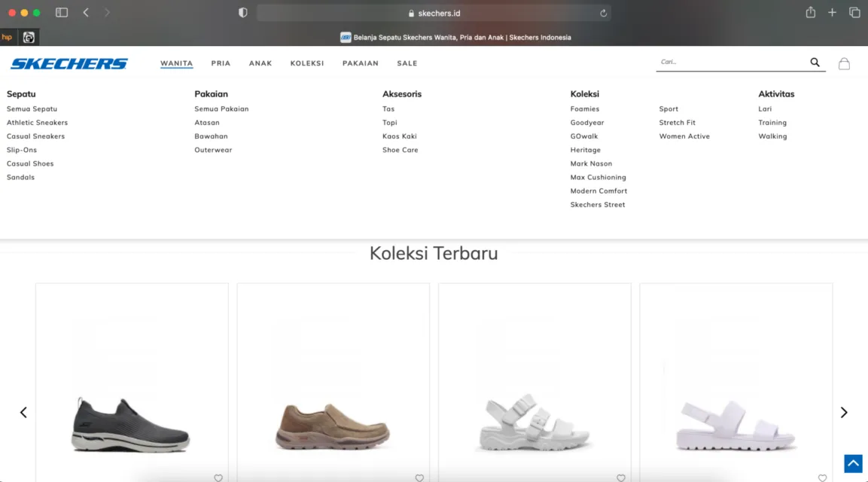The image size is (868, 482).
Task: Open Kaos Kaki link
Action: click(x=400, y=136)
